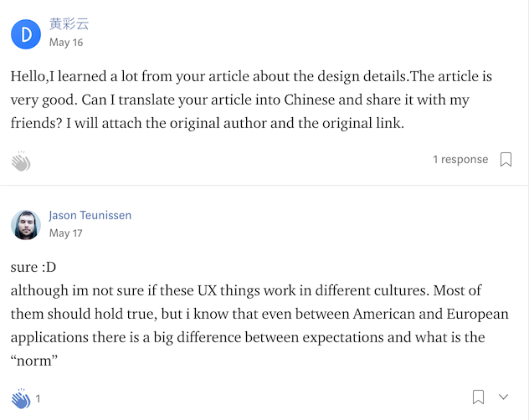The height and width of the screenshot is (420, 529).
Task: Open Jason Teunissen's profile name link
Action: coord(90,215)
